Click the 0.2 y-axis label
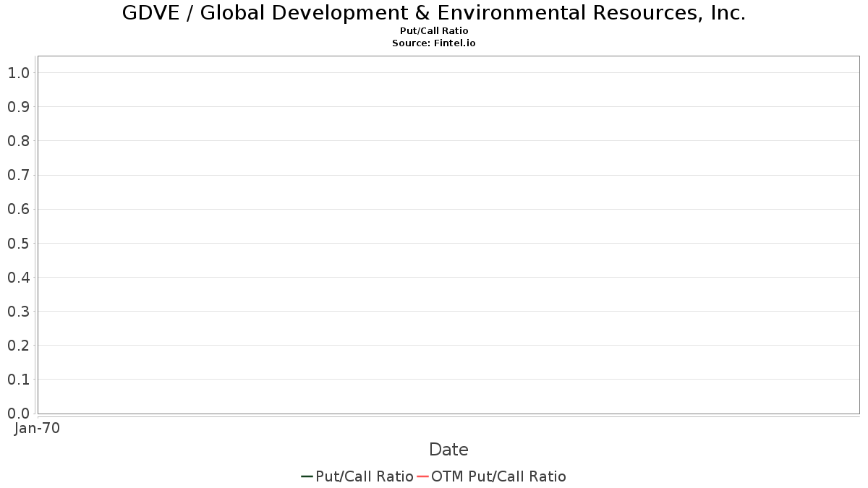The width and height of the screenshot is (868, 488). click(18, 346)
